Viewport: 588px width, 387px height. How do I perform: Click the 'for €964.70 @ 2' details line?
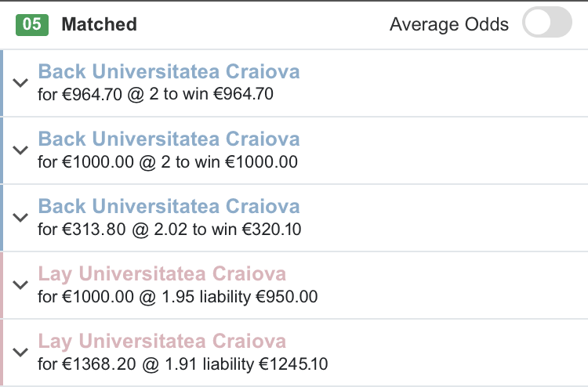[155, 96]
